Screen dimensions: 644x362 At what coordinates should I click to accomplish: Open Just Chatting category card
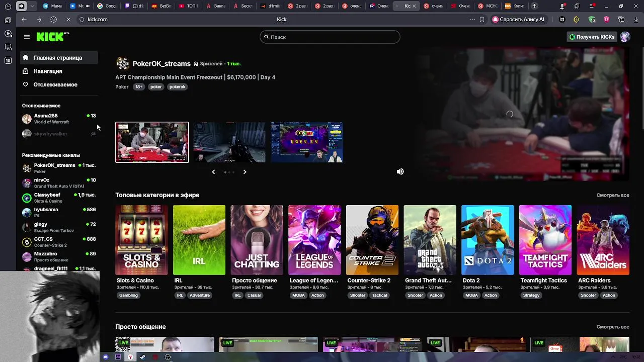click(x=257, y=240)
